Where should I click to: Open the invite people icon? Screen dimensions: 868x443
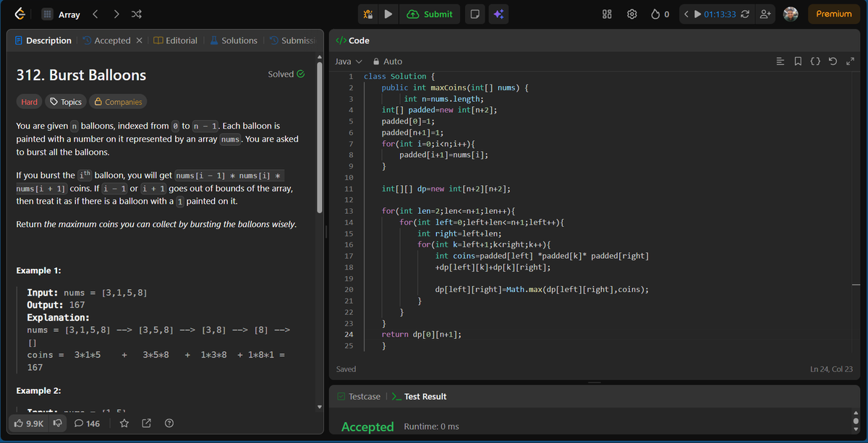click(766, 14)
